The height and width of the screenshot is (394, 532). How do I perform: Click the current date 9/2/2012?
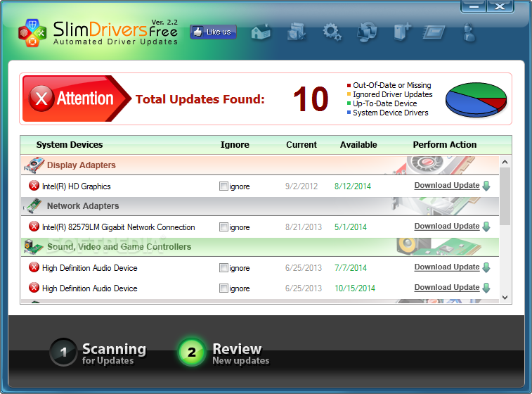pos(301,186)
